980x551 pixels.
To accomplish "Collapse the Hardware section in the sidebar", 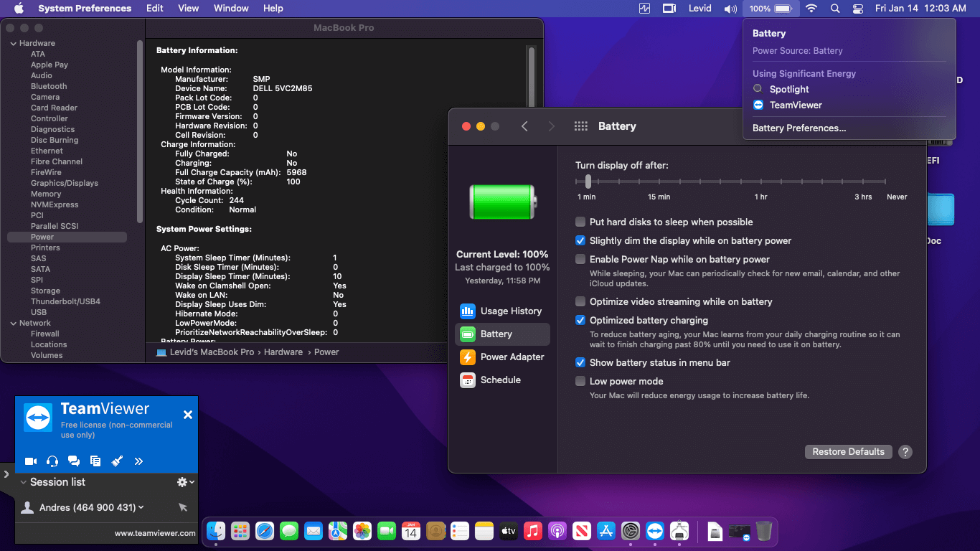I will (13, 44).
